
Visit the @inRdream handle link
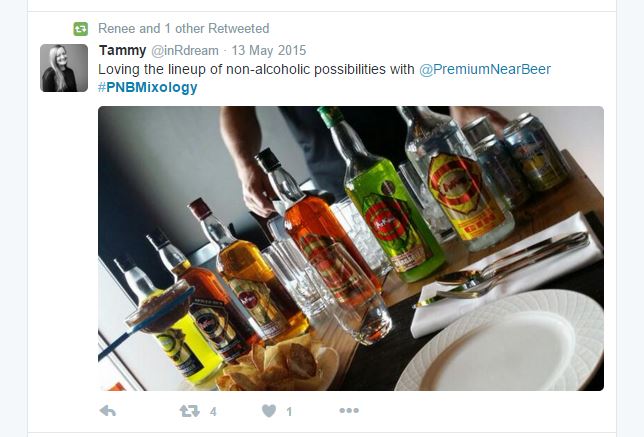coord(185,51)
